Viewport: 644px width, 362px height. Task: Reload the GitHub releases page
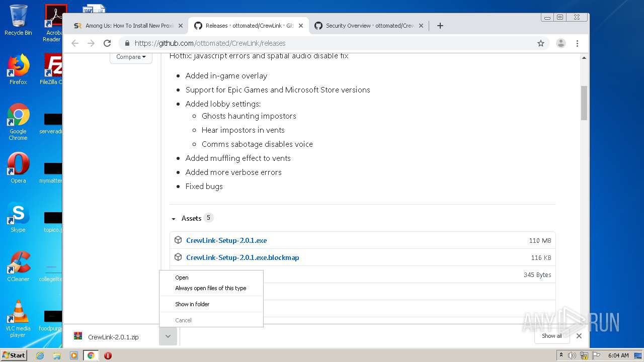[107, 43]
